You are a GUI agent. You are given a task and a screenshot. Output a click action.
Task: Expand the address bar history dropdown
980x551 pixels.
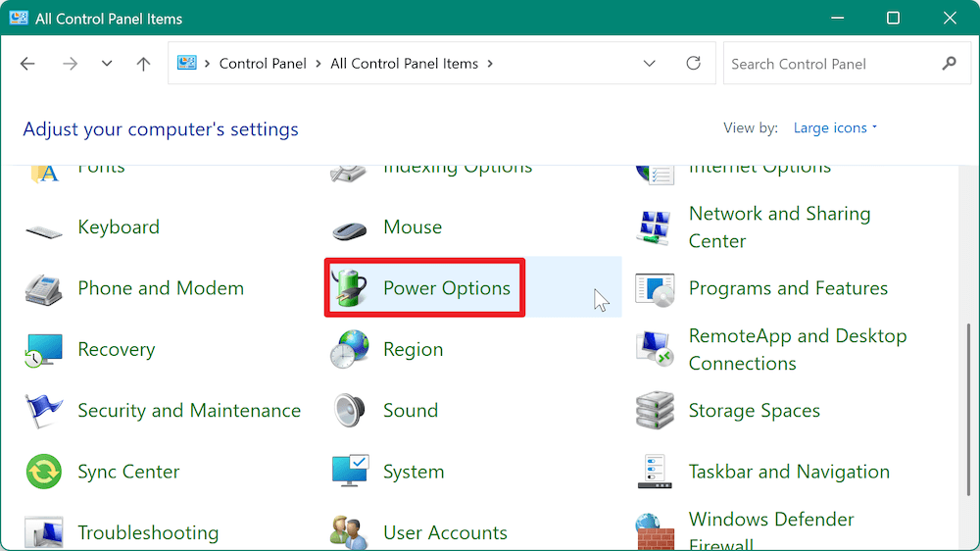[650, 63]
